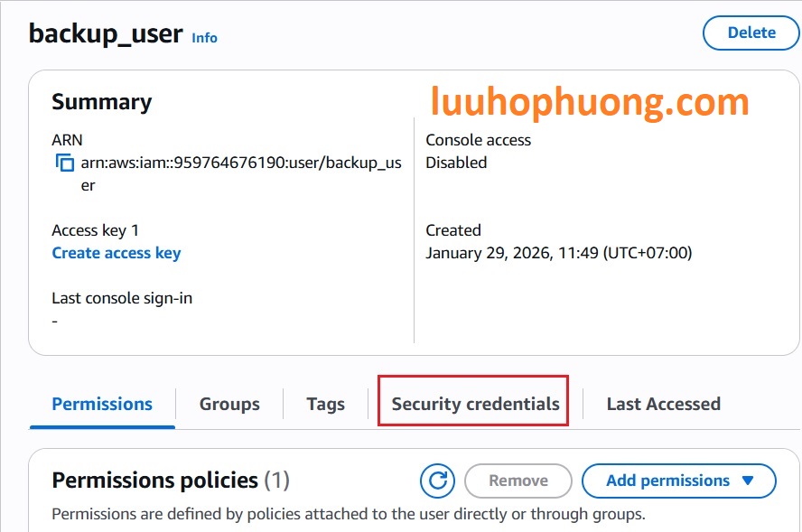The width and height of the screenshot is (802, 532).
Task: Go to the Tags tab
Action: tap(325, 404)
